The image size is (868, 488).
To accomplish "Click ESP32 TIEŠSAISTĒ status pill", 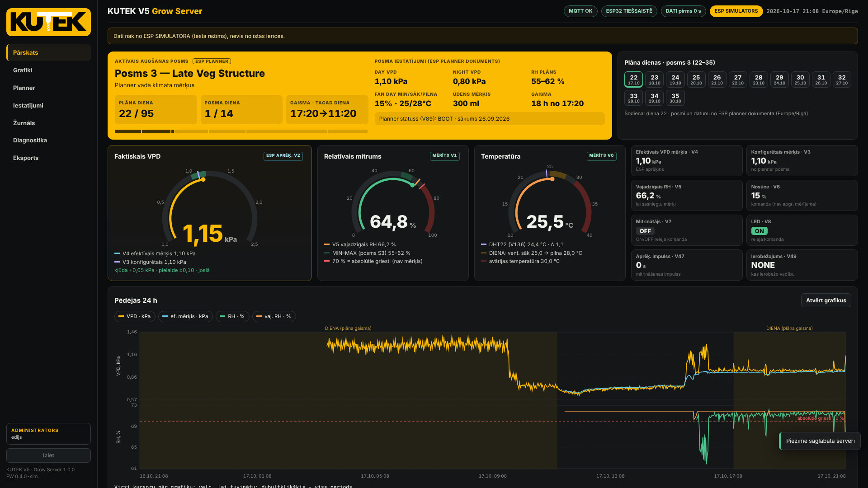I will (629, 11).
